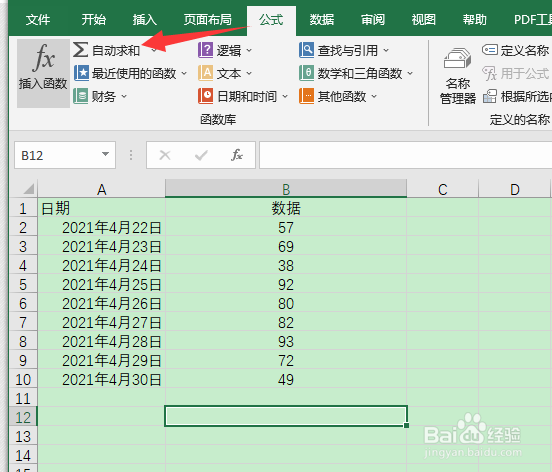
Task: Switch to the Help (帮助) tab
Action: click(x=475, y=20)
